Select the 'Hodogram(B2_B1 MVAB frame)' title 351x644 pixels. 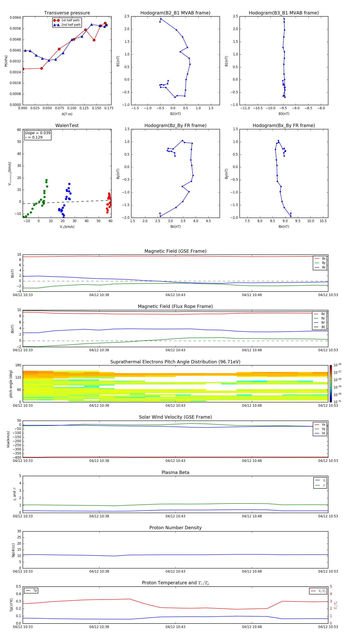(x=175, y=13)
